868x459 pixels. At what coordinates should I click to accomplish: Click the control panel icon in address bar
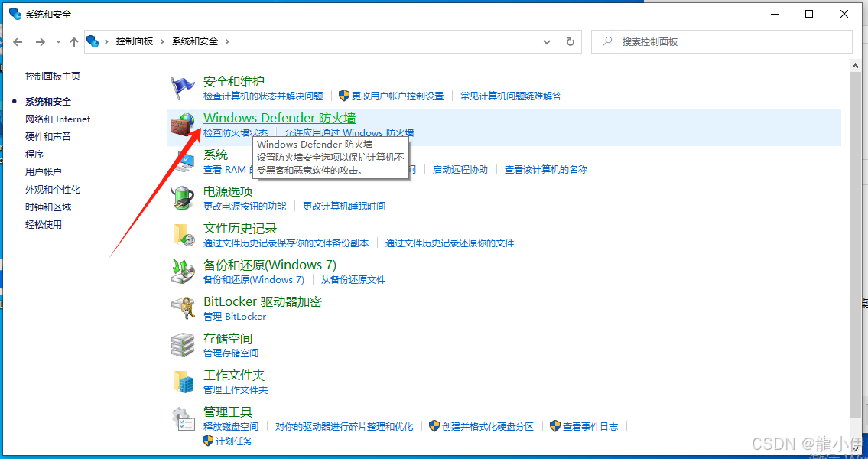click(x=93, y=41)
